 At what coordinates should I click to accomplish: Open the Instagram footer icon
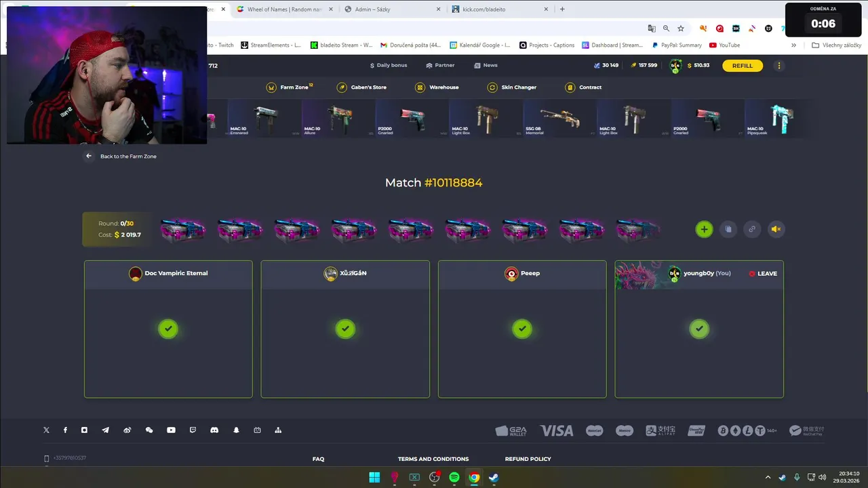(84, 430)
